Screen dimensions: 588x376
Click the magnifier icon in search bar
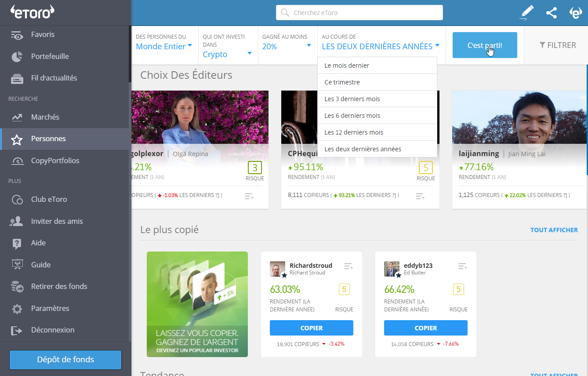(285, 13)
